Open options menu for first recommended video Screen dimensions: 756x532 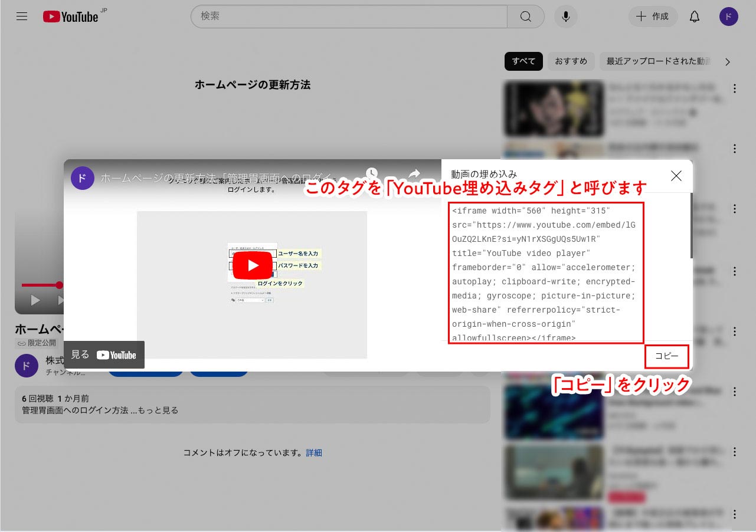point(735,88)
